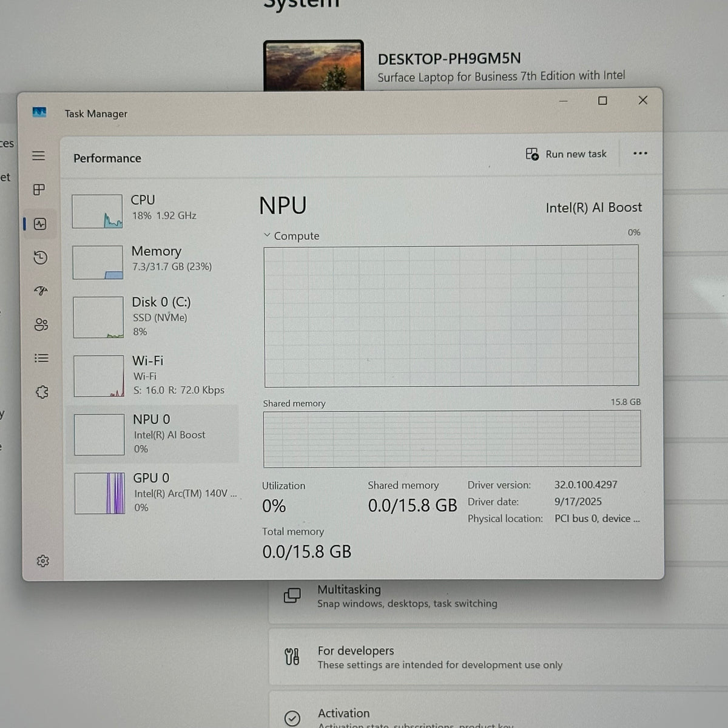Minimize the Task Manager window

tap(564, 101)
